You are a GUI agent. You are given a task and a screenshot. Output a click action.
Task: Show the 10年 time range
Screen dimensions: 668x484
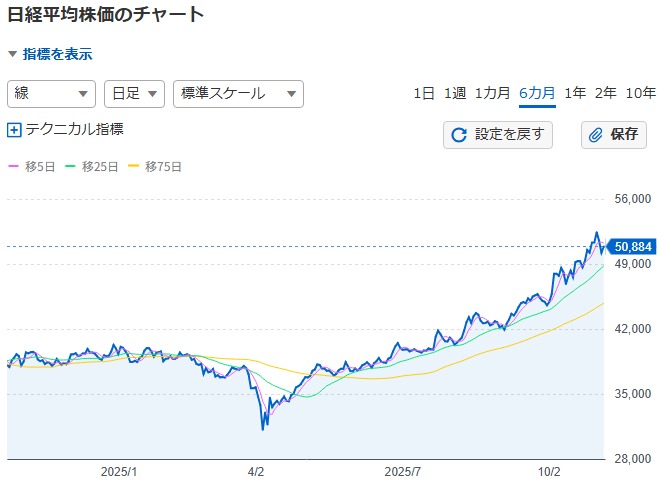641,93
